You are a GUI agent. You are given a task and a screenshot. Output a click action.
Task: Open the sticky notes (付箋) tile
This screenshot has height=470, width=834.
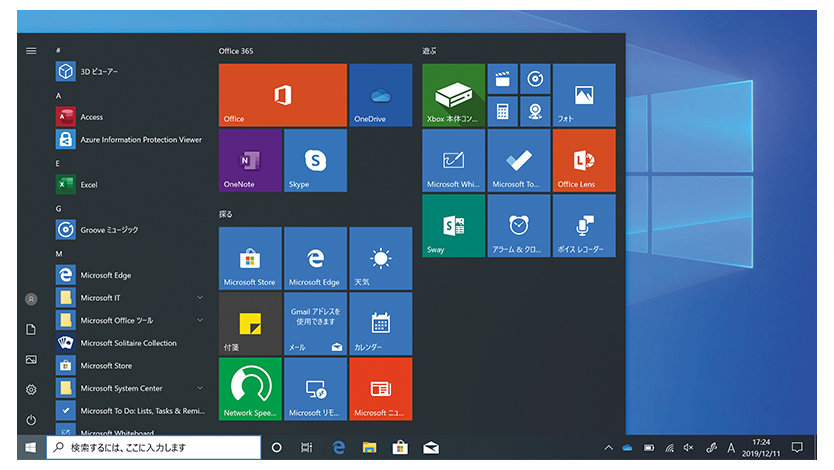[x=250, y=324]
